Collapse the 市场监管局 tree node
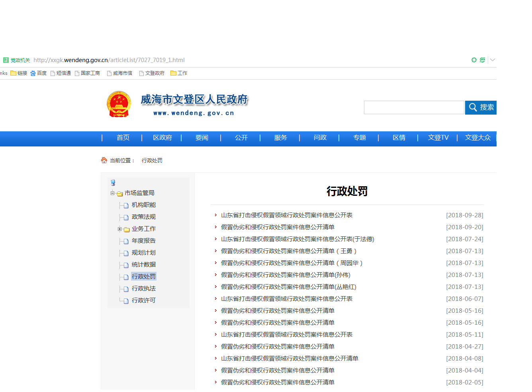The width and height of the screenshot is (532, 392). (112, 193)
